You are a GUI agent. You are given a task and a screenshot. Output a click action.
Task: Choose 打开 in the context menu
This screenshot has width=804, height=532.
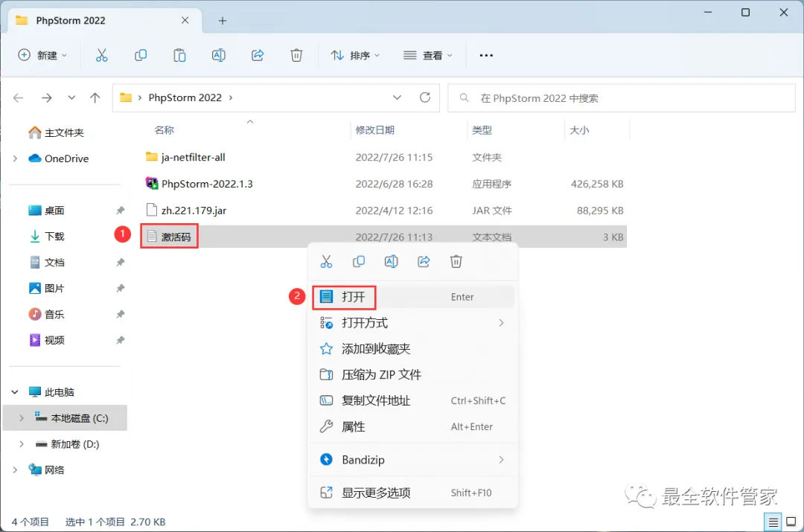pos(412,298)
